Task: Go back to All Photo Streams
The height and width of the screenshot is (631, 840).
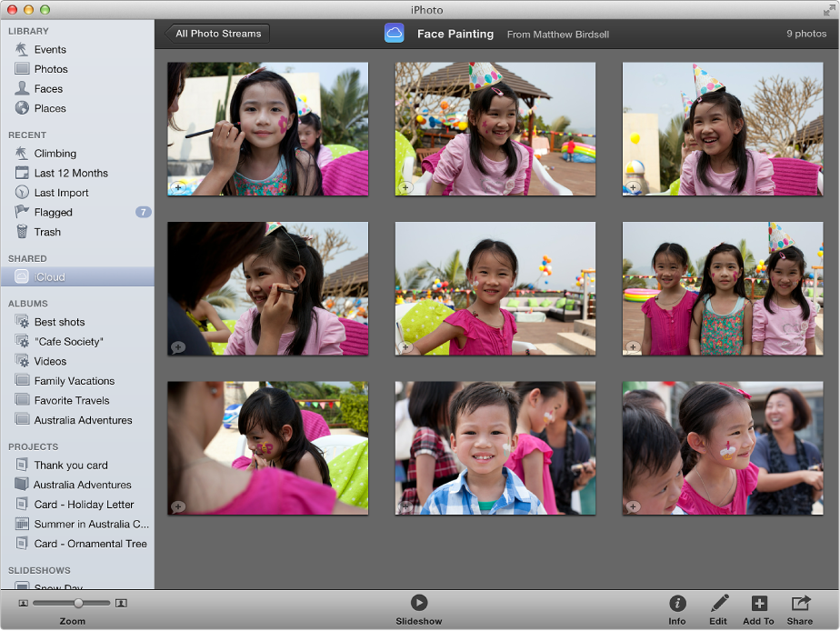Action: 217,33
